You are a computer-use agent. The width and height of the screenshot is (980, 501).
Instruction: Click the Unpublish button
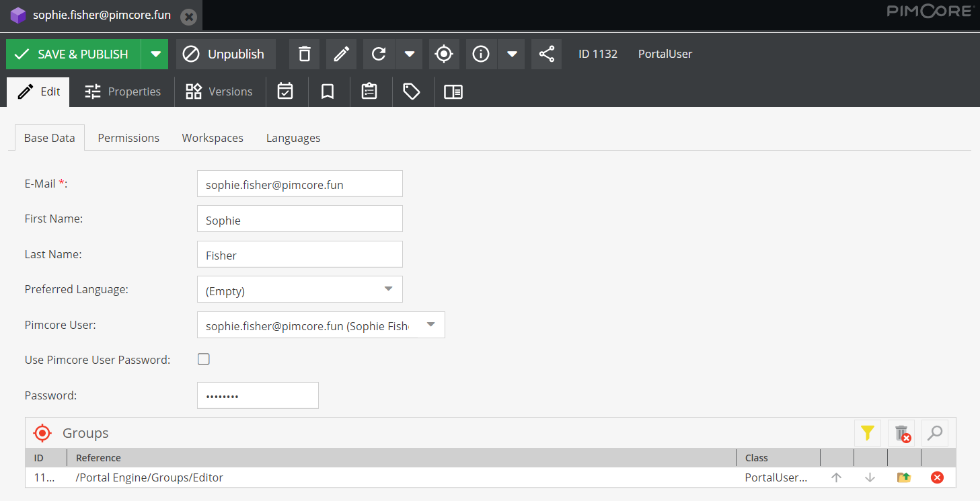click(x=226, y=54)
